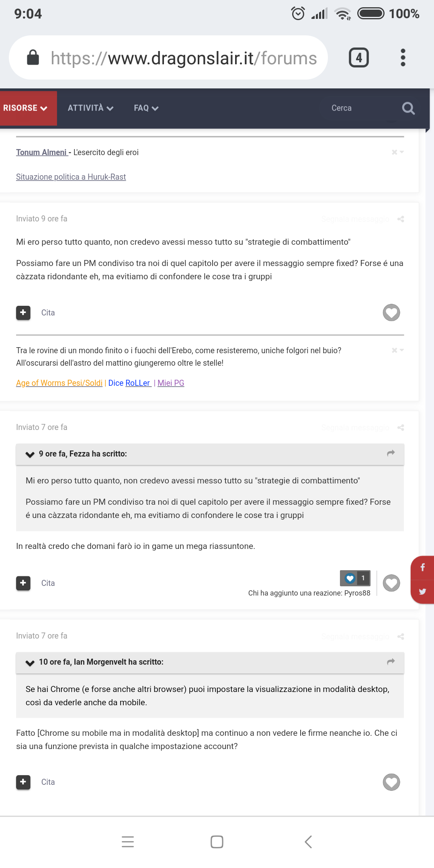Collapse the quote from Ian Morgenvelt
The width and height of the screenshot is (434, 868).
(x=30, y=662)
